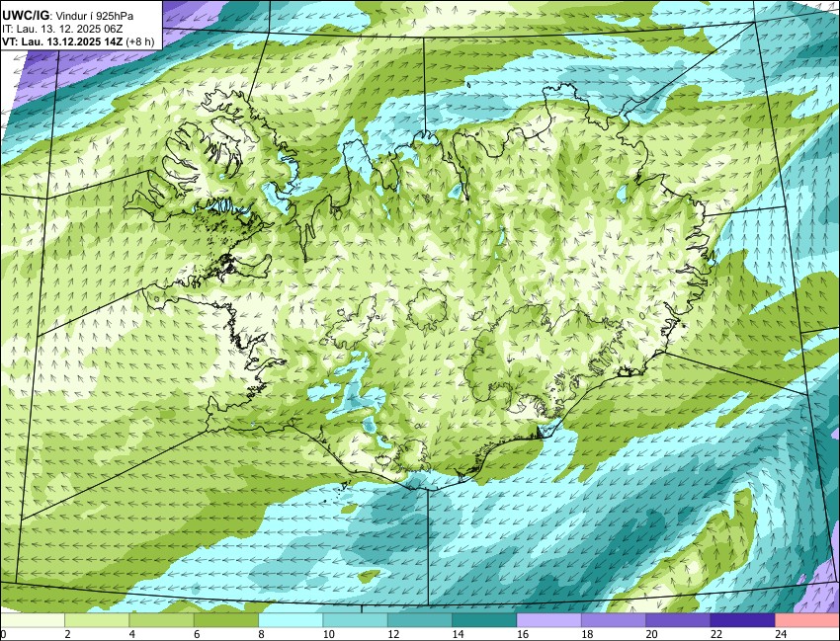
Task: Click the salmon pink 24+ legend swatch
Action: (x=807, y=620)
